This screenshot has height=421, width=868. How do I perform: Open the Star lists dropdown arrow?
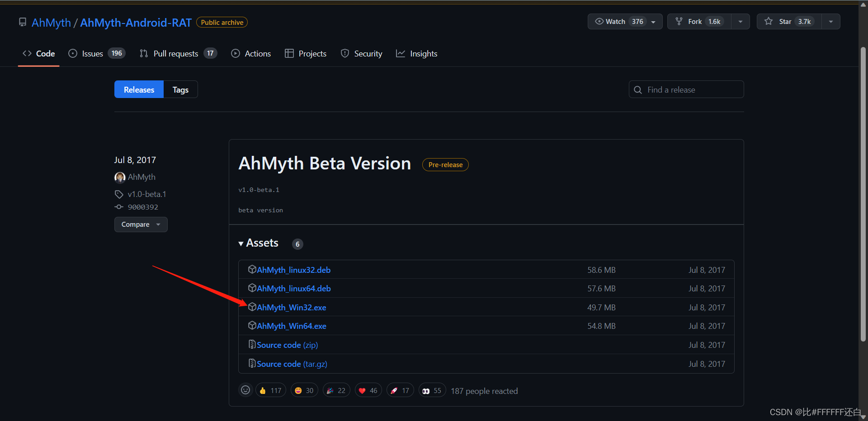[831, 22]
